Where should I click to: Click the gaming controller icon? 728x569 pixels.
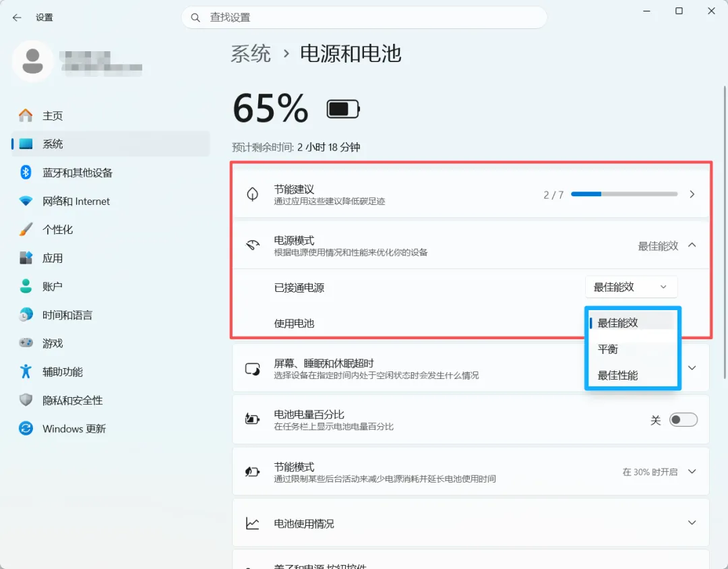(x=26, y=342)
